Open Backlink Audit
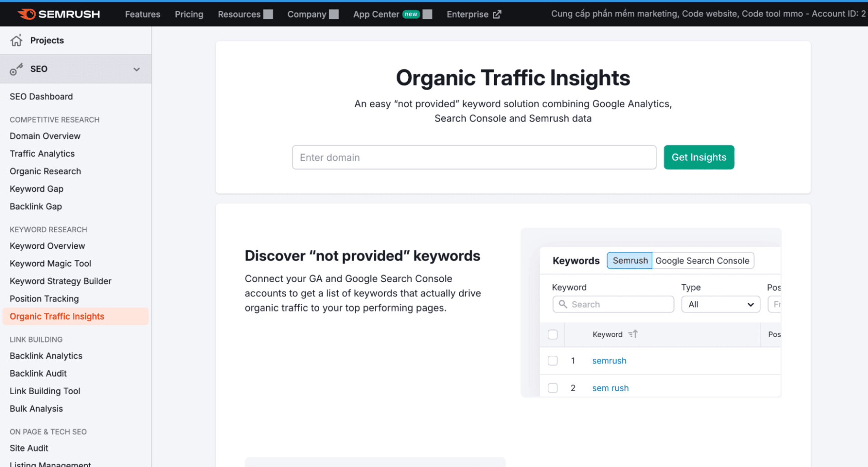868x467 pixels. 38,373
